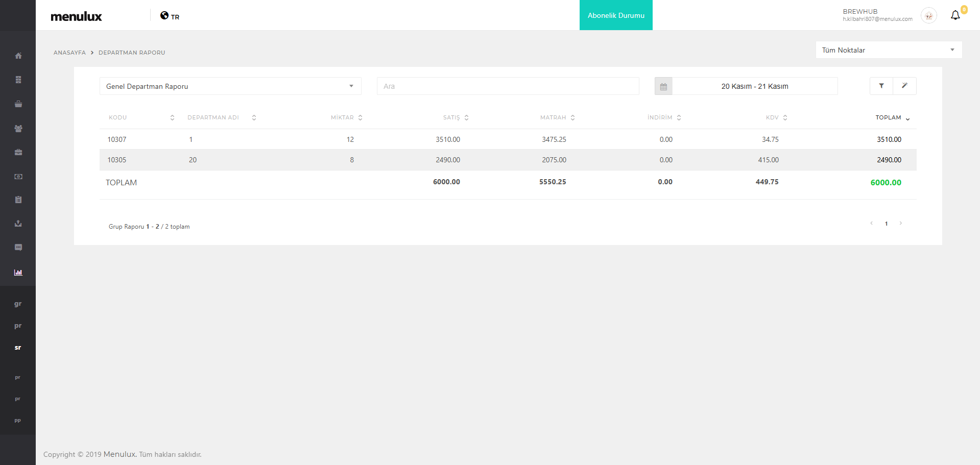Click the banknote money icon in sidebar
Image resolution: width=980 pixels, height=465 pixels.
18,177
